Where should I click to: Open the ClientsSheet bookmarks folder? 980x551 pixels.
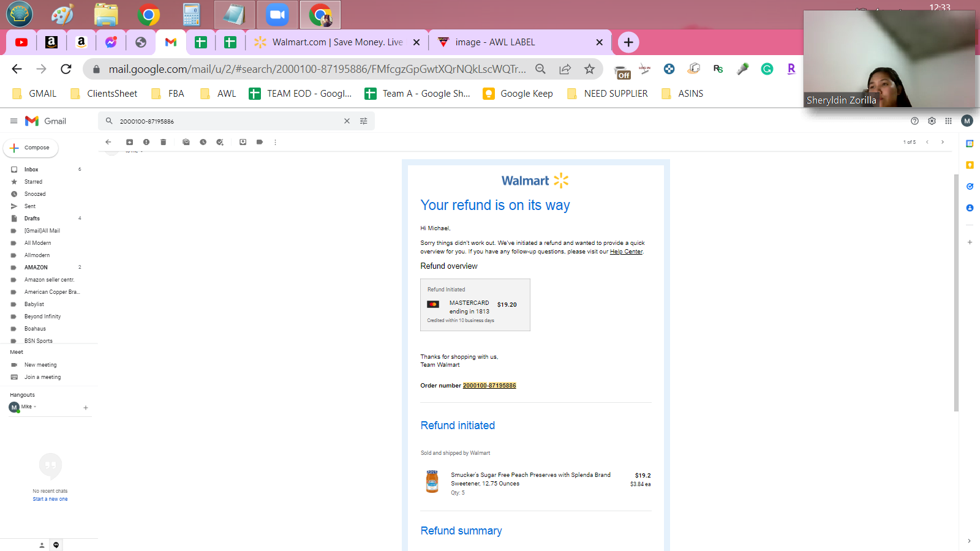[104, 94]
